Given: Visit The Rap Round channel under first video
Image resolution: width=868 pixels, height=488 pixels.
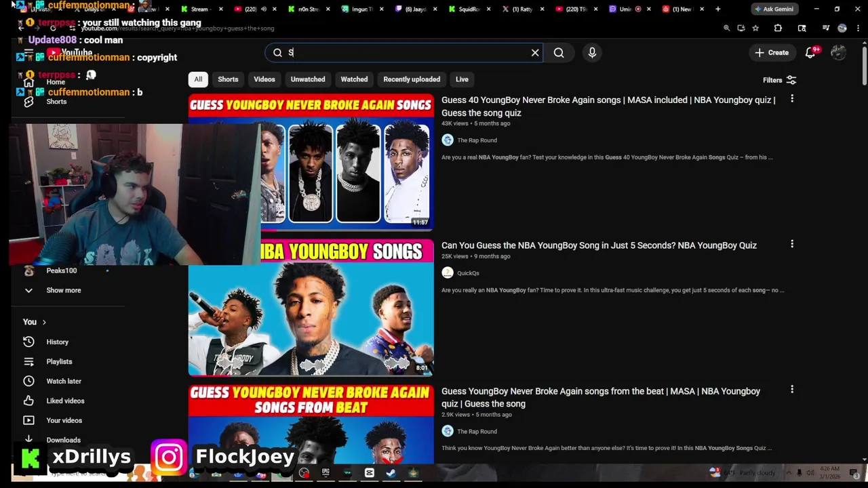Looking at the screenshot, I should (x=477, y=140).
